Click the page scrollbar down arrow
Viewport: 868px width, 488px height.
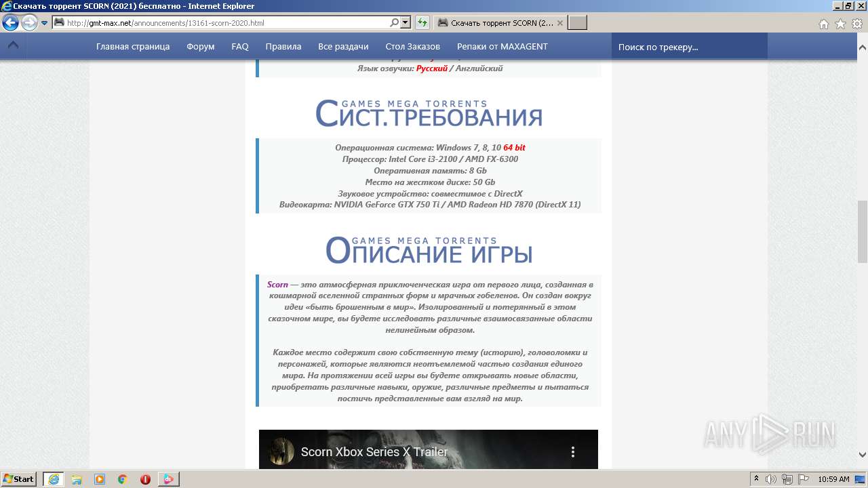pyautogui.click(x=863, y=455)
